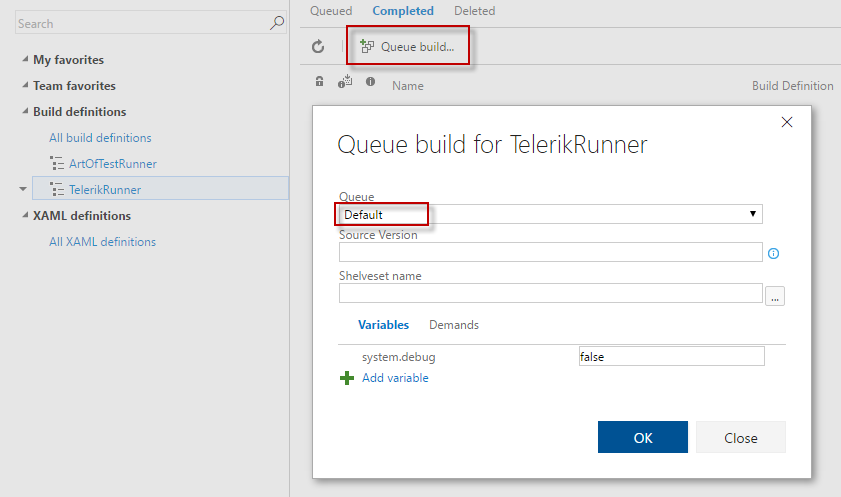Screen dimensions: 841x497
Task: Click the Add variable link
Action: (x=395, y=378)
